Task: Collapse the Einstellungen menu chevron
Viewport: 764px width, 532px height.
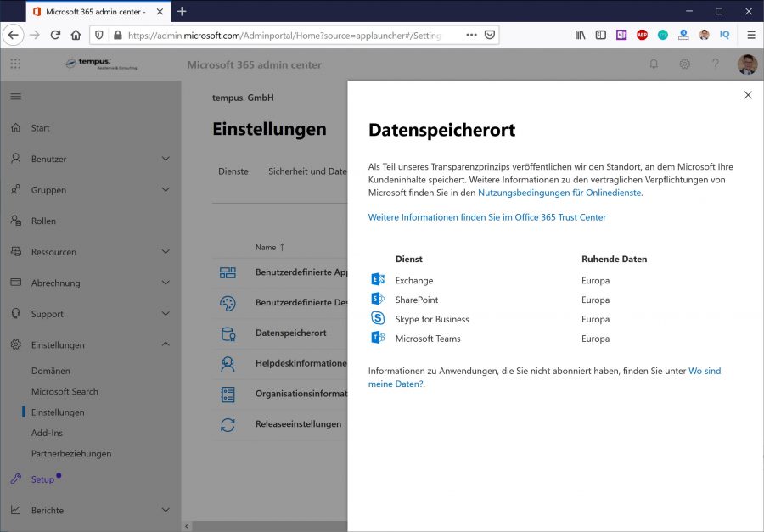Action: 166,344
